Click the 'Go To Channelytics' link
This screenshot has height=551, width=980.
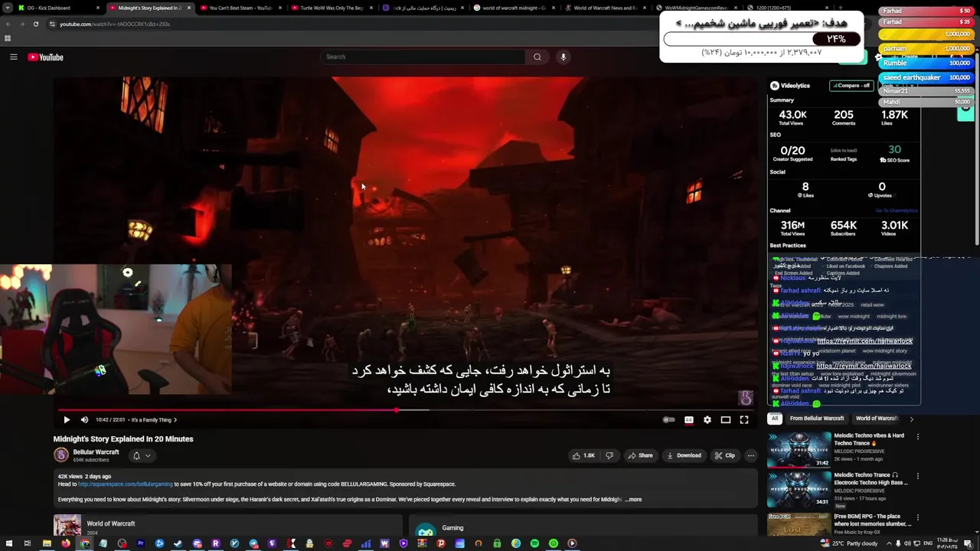pos(896,210)
